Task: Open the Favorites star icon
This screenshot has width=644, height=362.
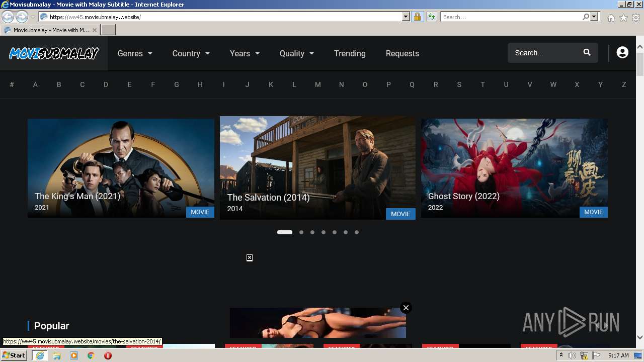Action: [623, 18]
